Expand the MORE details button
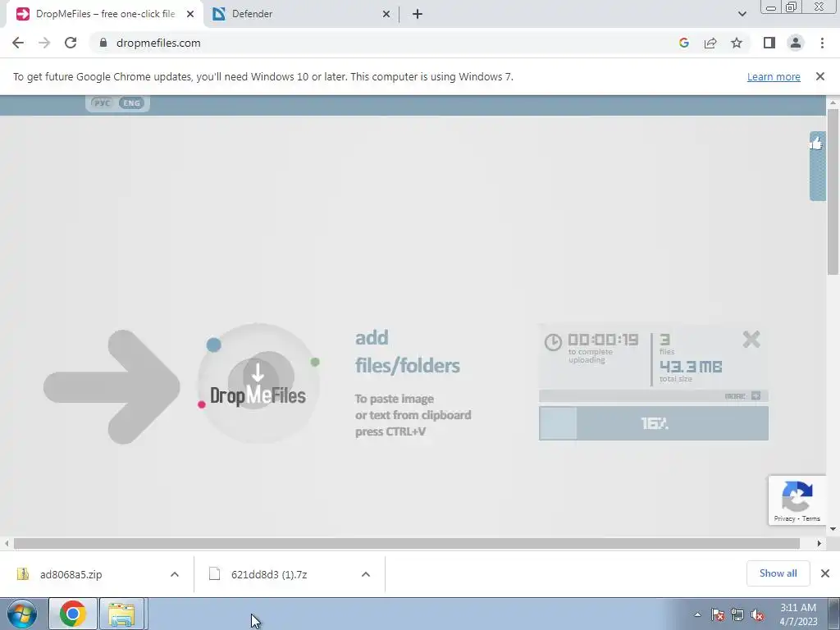This screenshot has width=840, height=630. tap(742, 396)
